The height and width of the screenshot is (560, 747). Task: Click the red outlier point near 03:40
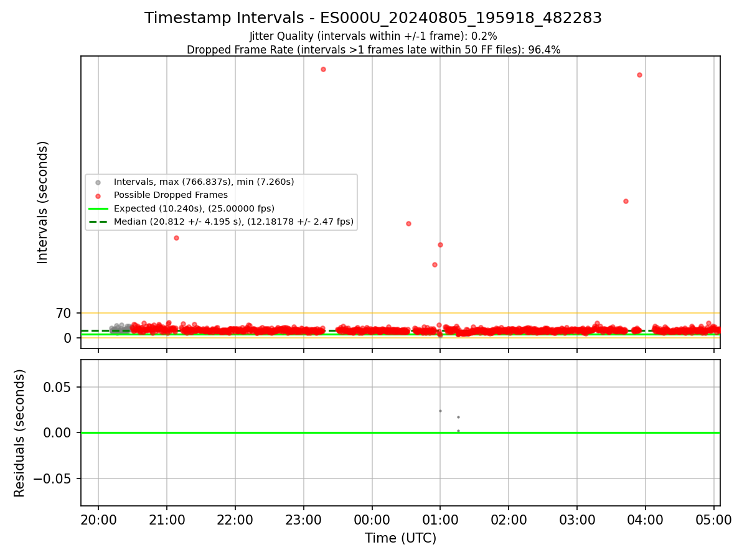click(x=626, y=201)
